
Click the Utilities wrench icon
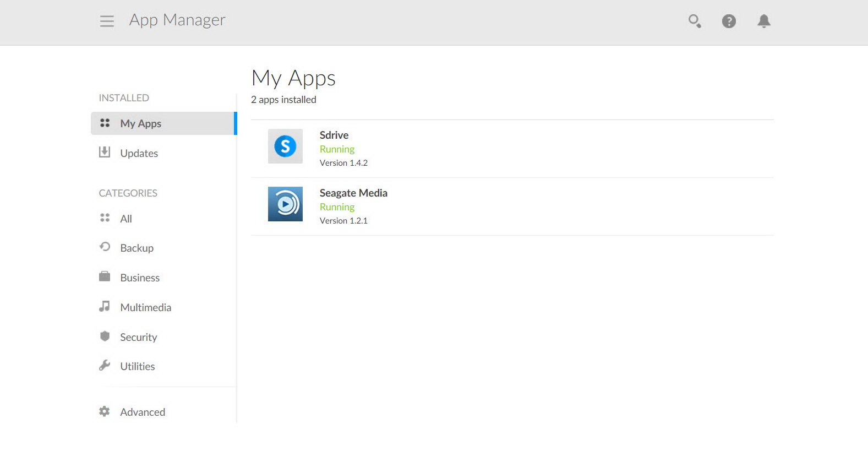click(x=105, y=365)
